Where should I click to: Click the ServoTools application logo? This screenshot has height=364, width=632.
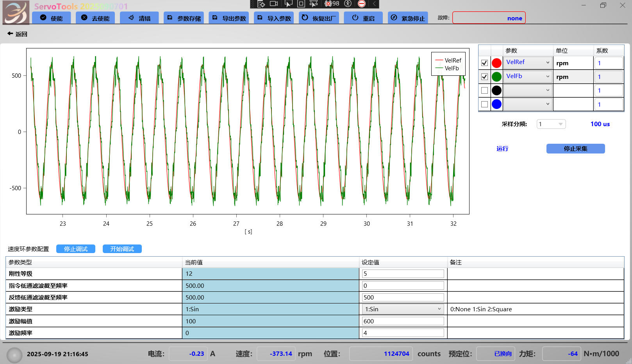pos(16,12)
